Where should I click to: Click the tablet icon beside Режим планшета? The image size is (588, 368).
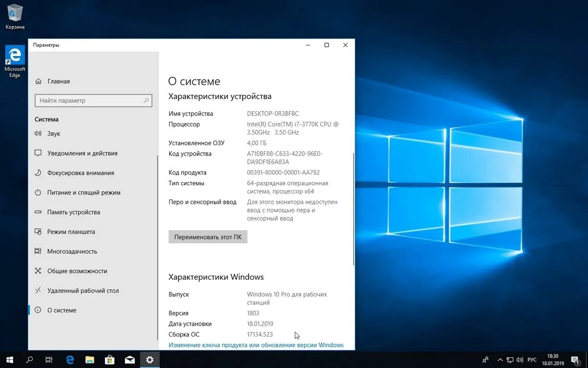[38, 232]
